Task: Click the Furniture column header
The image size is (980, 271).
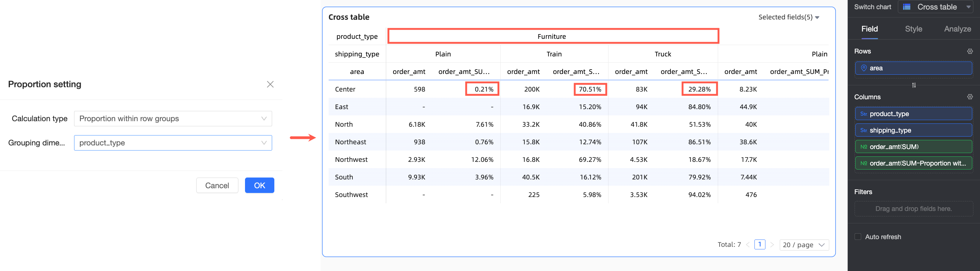Action: coord(553,37)
